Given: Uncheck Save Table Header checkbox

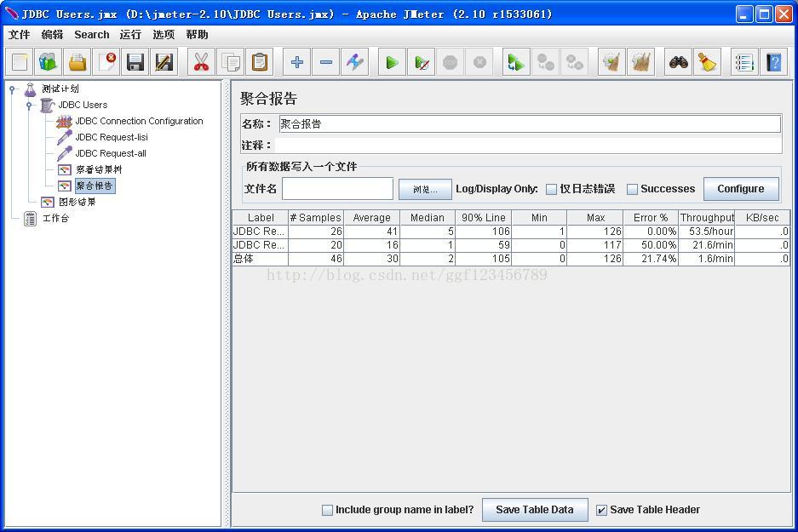Looking at the screenshot, I should pos(601,510).
